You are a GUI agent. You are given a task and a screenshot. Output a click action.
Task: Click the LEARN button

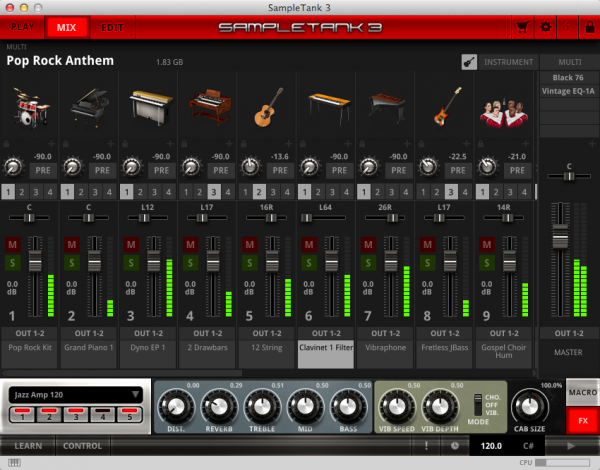[27, 445]
